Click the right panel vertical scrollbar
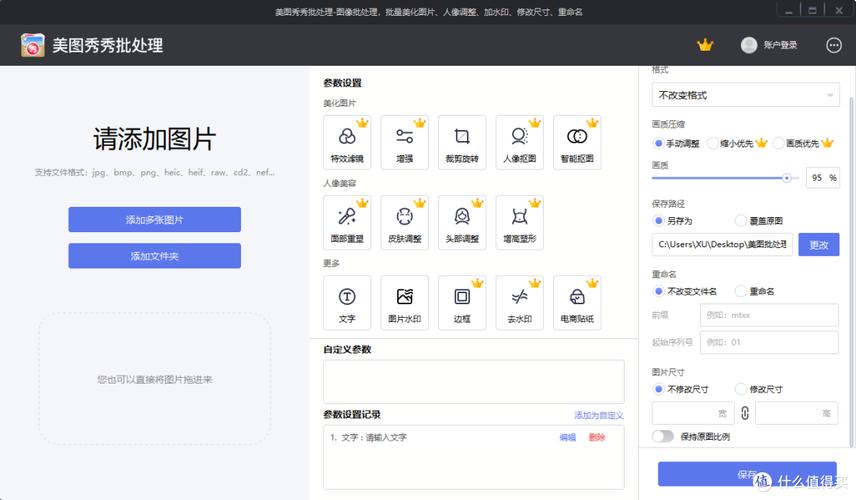856x500 pixels. tap(852, 270)
